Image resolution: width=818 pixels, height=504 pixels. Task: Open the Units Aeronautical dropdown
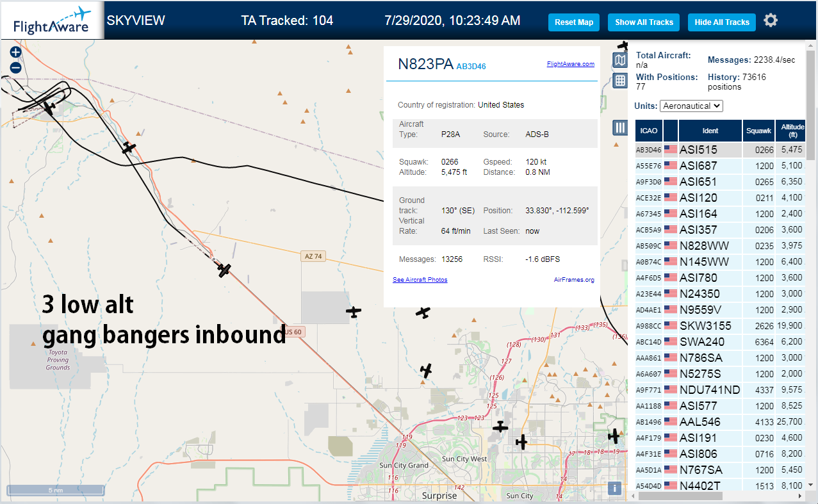pos(691,106)
